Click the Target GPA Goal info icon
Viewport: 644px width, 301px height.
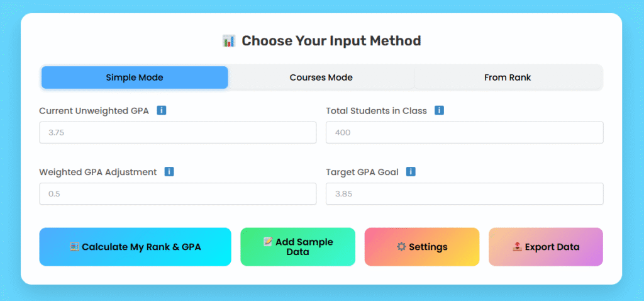pos(411,172)
